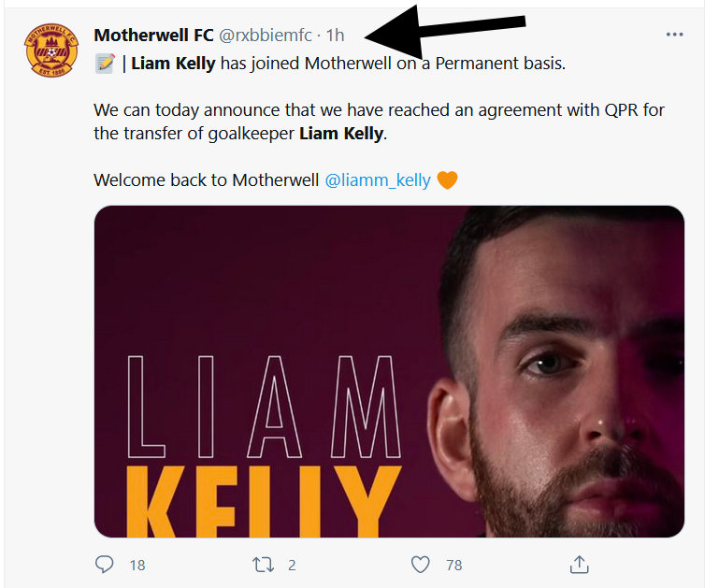This screenshot has width=719, height=588.
Task: Click the retweet count of 2
Action: click(x=292, y=565)
